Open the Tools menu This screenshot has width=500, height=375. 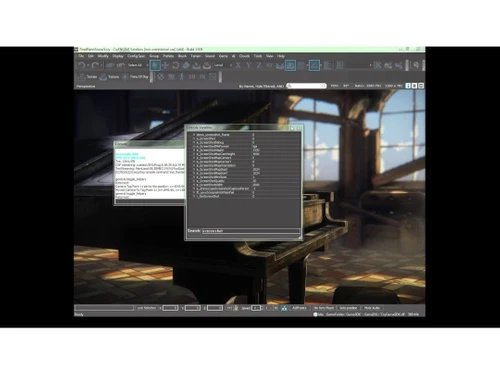click(258, 56)
